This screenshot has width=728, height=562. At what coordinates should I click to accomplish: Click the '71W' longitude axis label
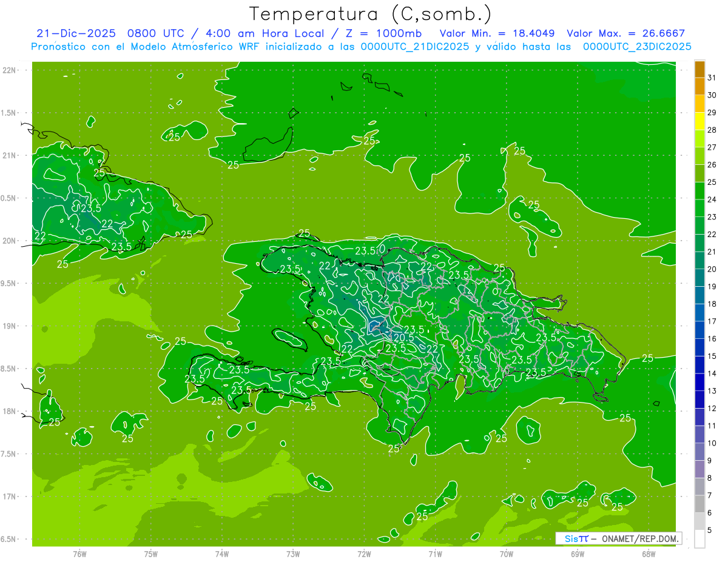pos(435,554)
